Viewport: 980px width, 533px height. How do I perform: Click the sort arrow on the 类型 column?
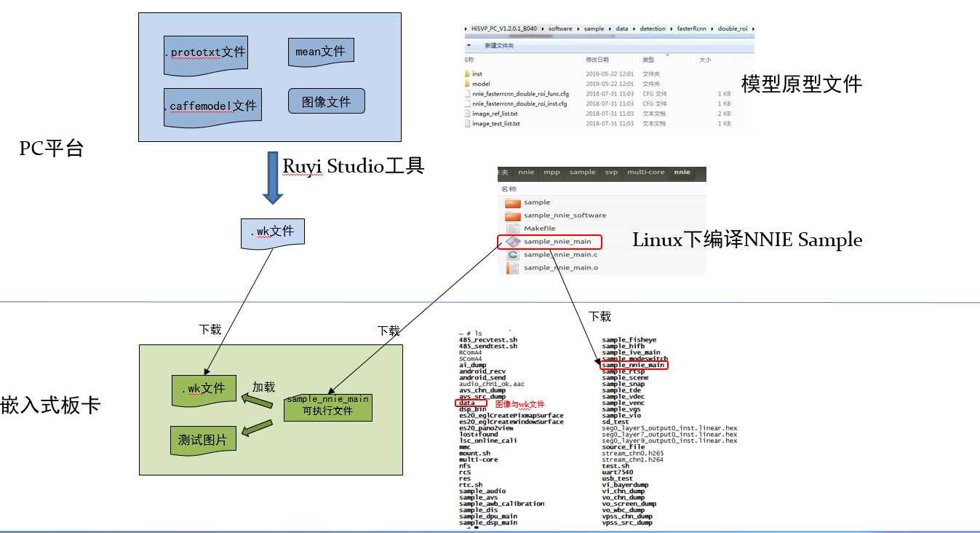(667, 54)
